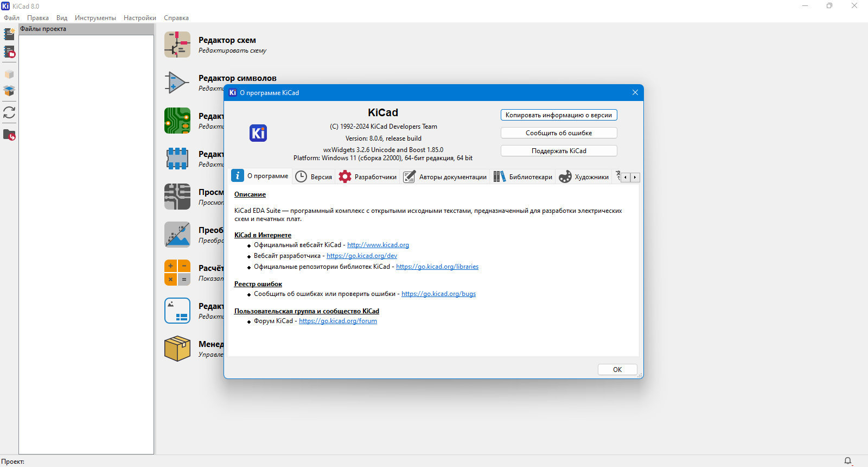Screen dimensions: 868x467
Task: Open the https://go.kicad.org/libraries link
Action: (437, 267)
